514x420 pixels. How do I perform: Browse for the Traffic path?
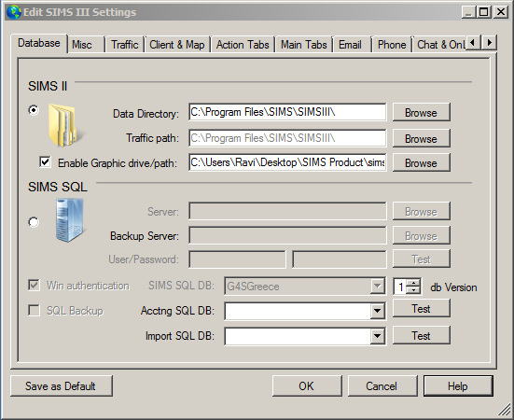422,138
